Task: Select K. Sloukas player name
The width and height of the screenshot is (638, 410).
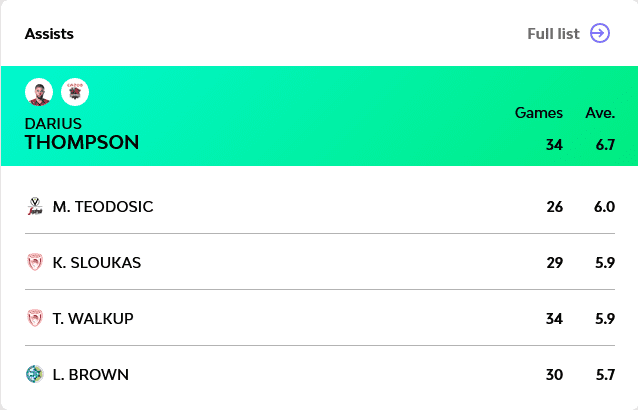Action: (97, 263)
